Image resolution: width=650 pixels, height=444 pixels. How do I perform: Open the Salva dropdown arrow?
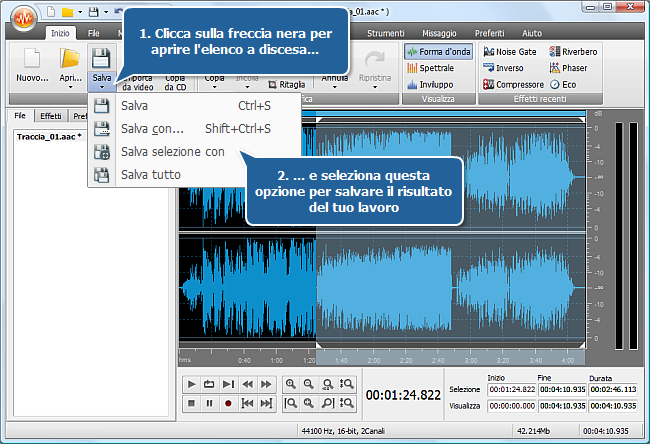coord(101,87)
